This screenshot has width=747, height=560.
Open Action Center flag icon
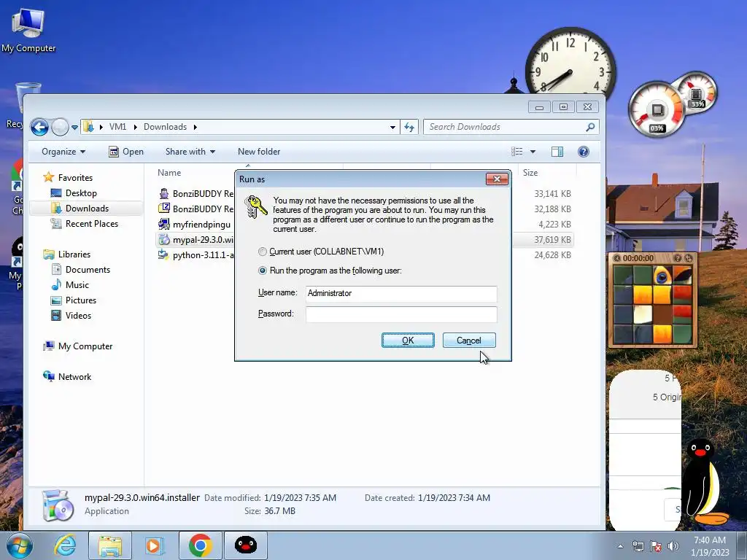pos(656,546)
